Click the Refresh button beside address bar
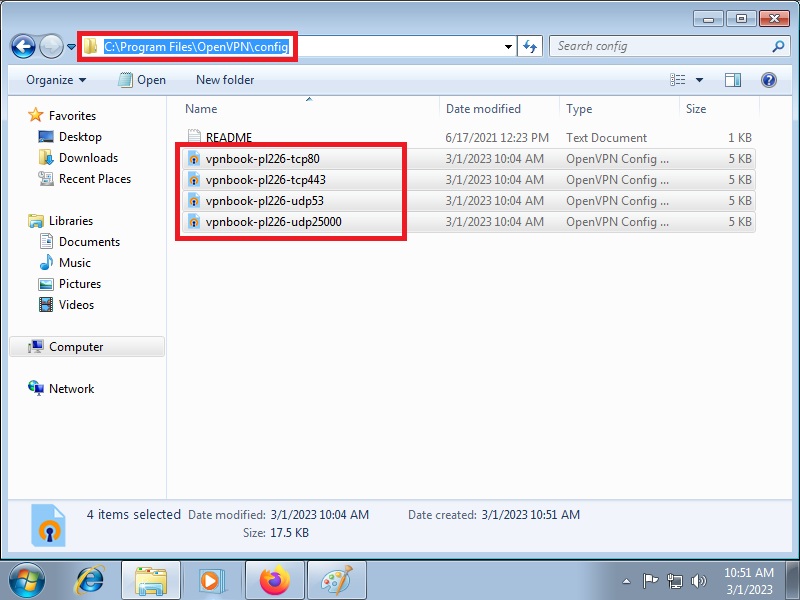 coord(530,46)
